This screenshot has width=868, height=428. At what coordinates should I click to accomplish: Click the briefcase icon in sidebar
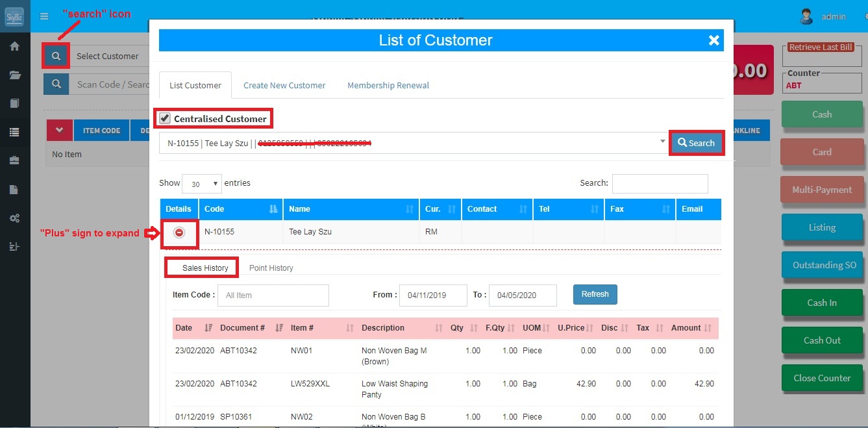pos(14,160)
